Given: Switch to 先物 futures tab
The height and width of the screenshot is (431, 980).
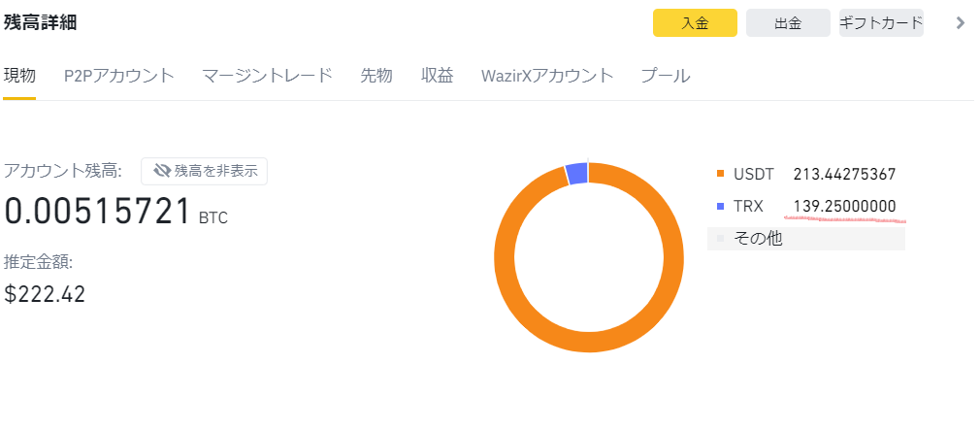Looking at the screenshot, I should pos(376,76).
